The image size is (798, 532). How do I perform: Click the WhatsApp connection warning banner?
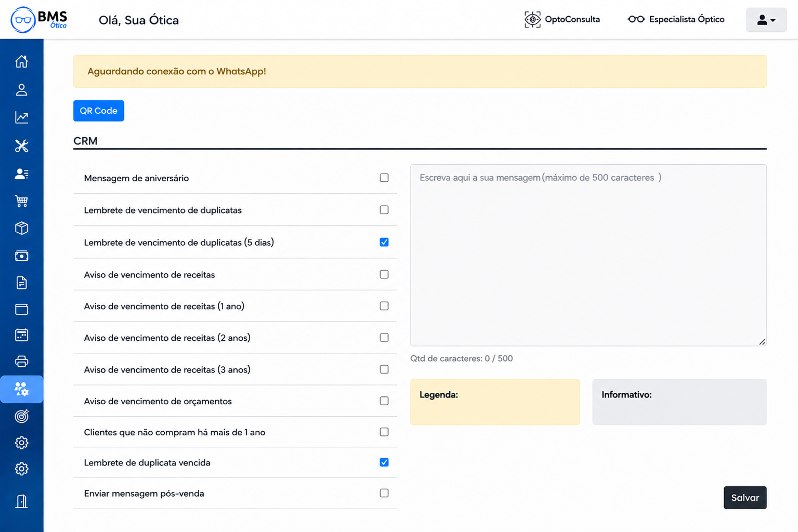pos(420,71)
